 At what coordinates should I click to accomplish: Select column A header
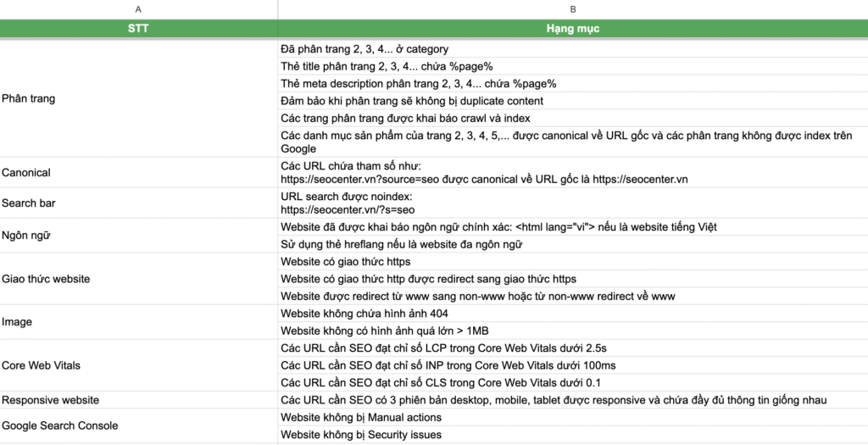click(138, 9)
